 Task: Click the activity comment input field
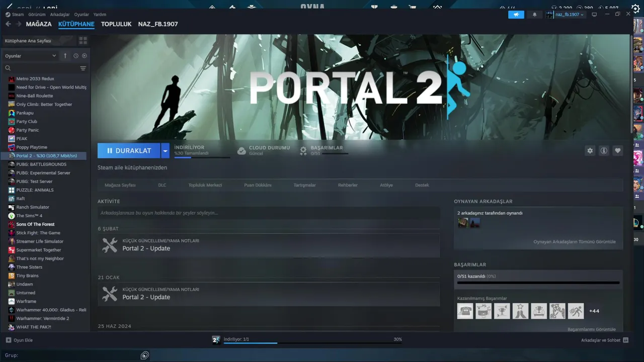point(269,213)
